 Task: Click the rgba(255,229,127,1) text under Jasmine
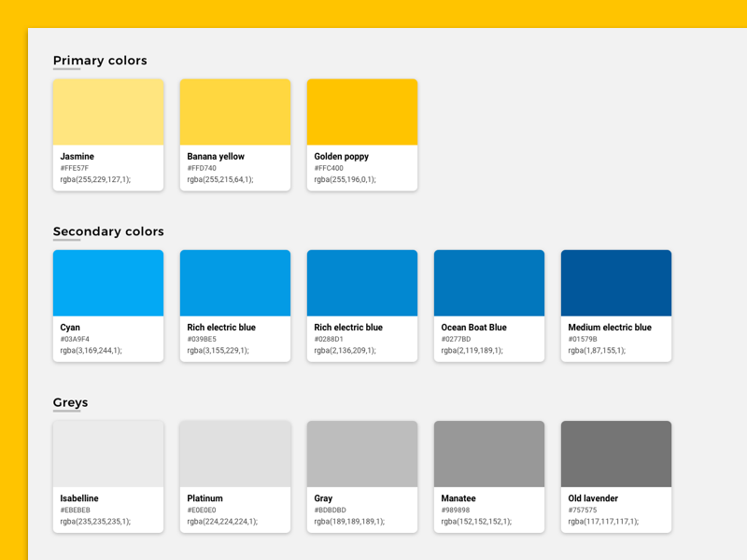click(x=95, y=179)
